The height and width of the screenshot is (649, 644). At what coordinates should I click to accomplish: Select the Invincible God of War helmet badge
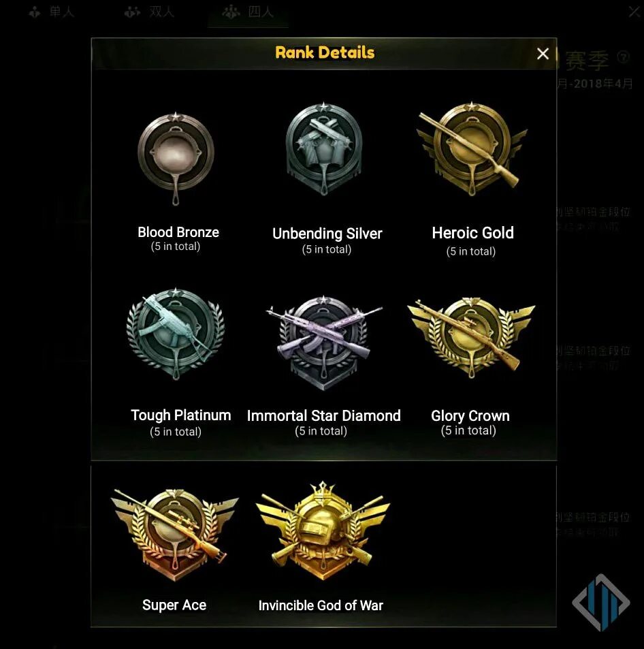pos(323,531)
